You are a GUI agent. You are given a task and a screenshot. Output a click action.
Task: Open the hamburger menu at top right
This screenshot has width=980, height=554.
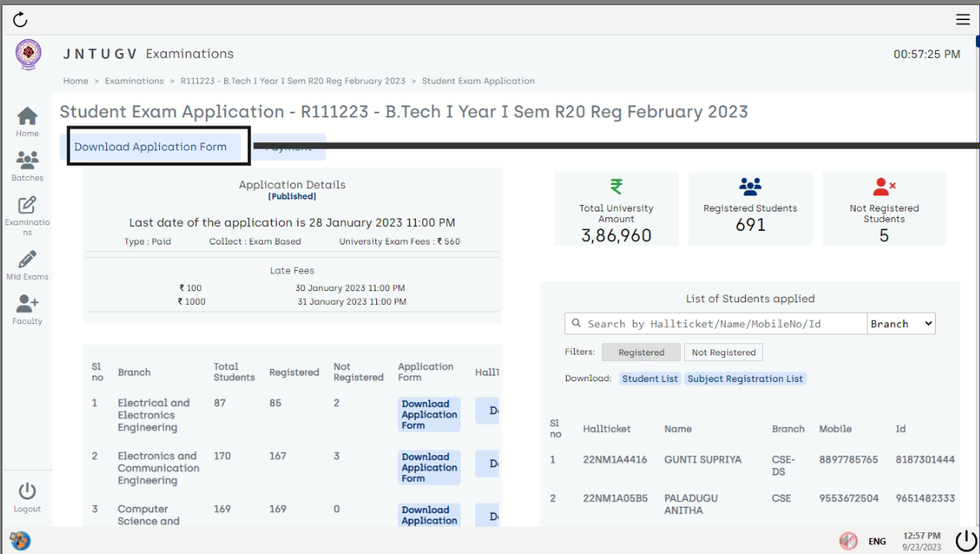pyautogui.click(x=962, y=19)
